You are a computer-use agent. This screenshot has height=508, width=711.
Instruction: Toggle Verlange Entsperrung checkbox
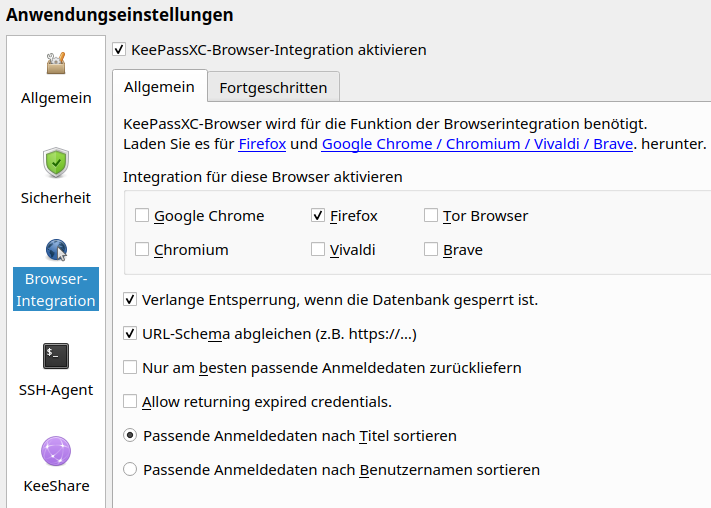pyautogui.click(x=130, y=300)
